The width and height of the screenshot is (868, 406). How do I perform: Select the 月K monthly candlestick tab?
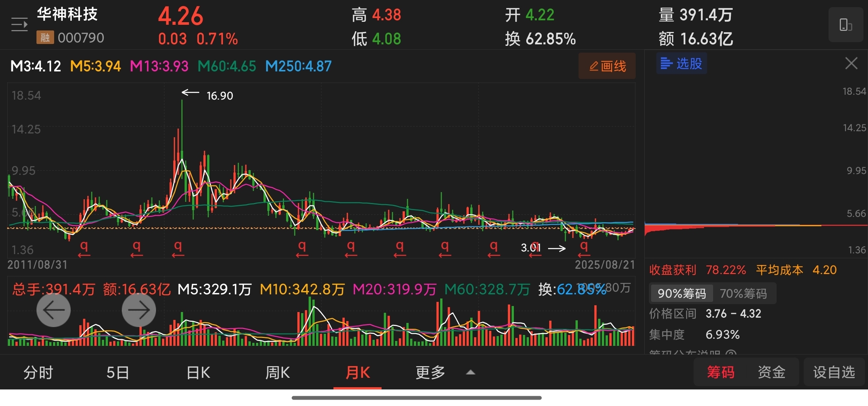coord(358,373)
